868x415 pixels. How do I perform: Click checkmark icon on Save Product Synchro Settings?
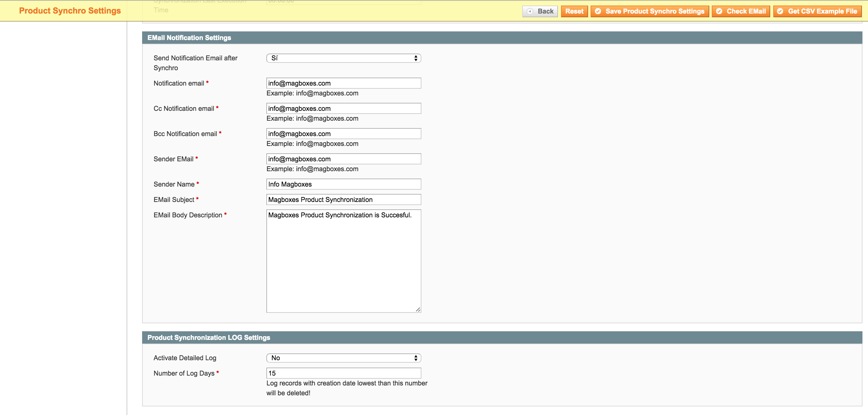(598, 11)
